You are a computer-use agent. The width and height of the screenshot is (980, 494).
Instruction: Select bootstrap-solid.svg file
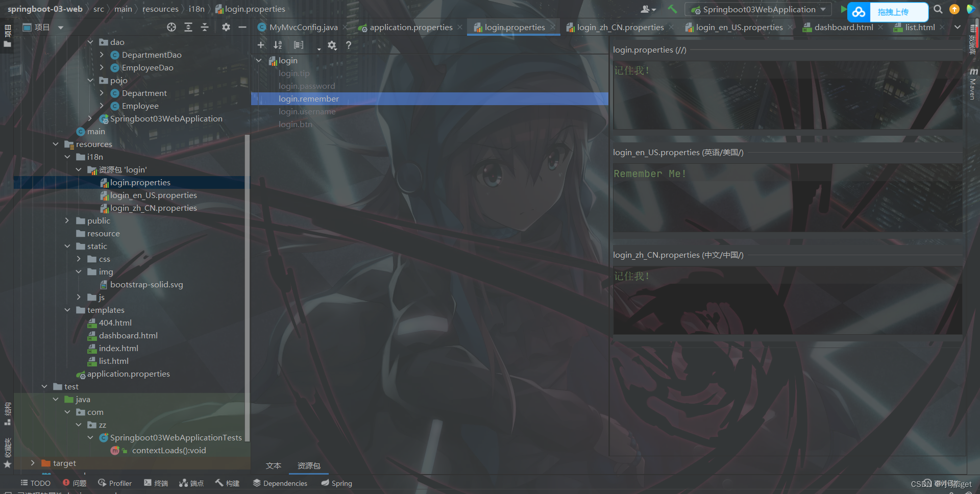(146, 284)
